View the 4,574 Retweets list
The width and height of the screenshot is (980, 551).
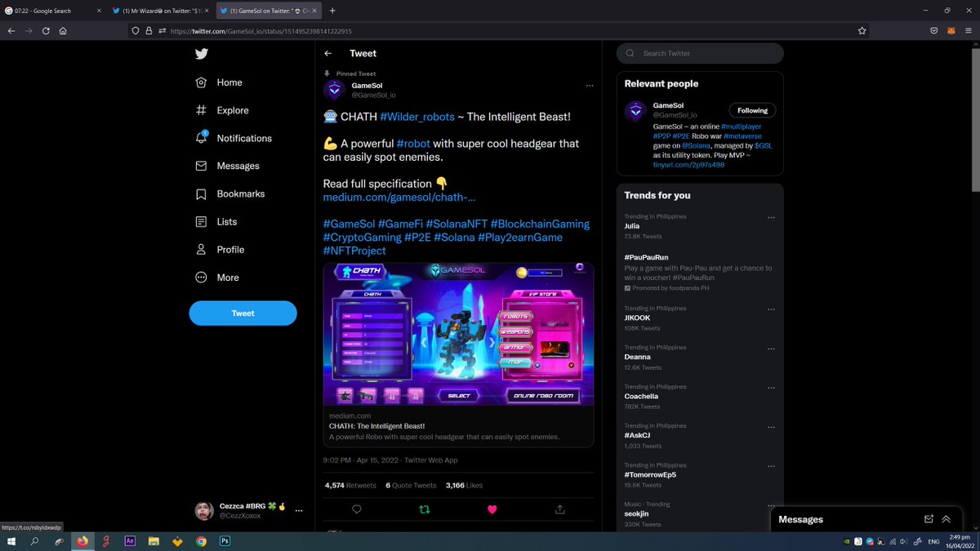coord(350,485)
